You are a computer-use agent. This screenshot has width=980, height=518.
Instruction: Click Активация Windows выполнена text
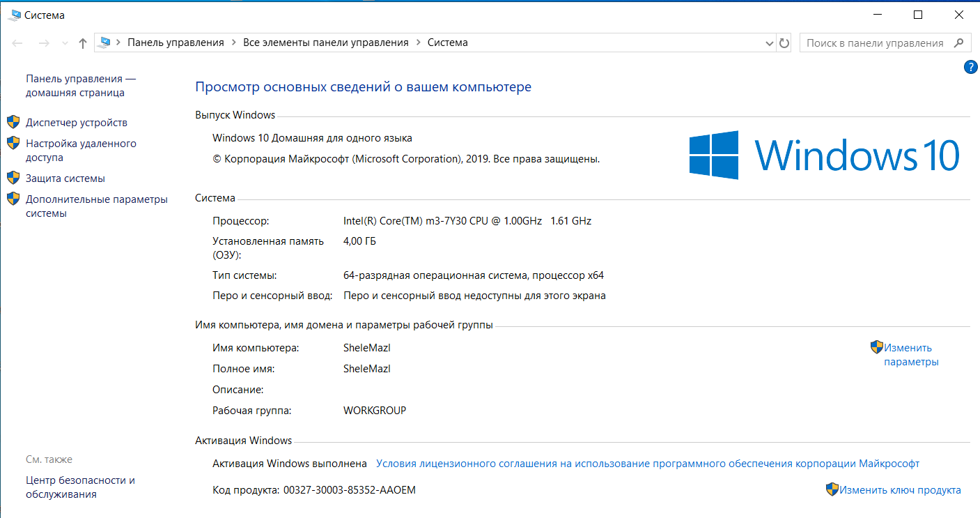point(290,463)
